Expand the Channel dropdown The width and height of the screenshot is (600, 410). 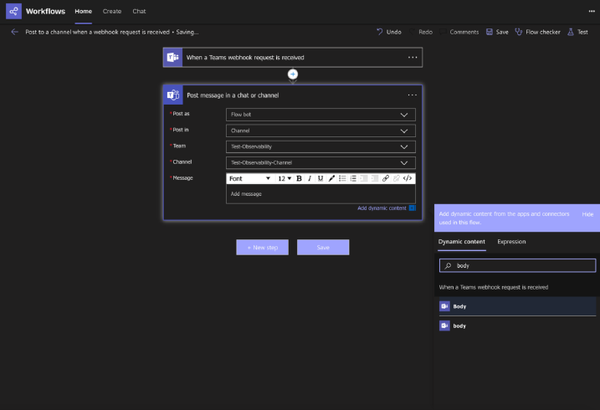coord(320,162)
